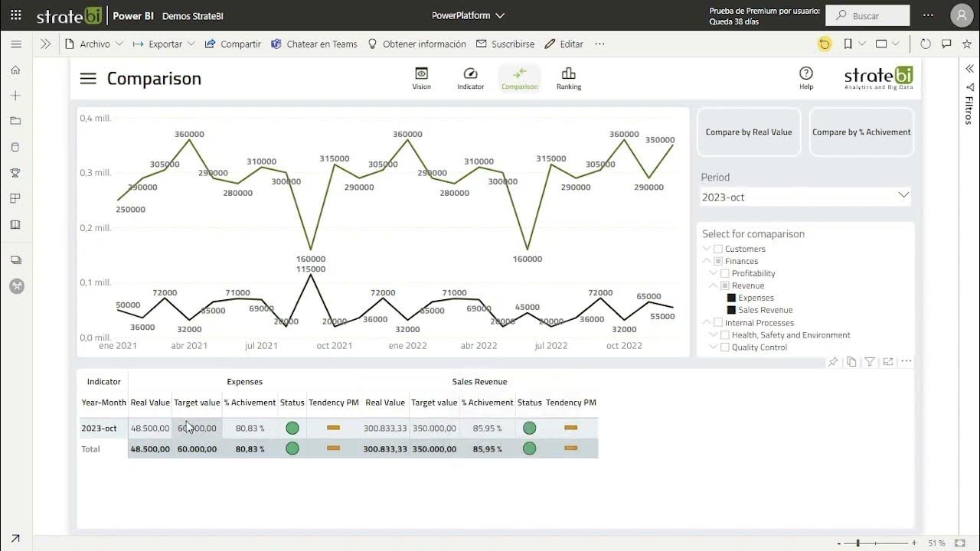This screenshot has width=980, height=551.
Task: Expand the Profitability tree node
Action: pos(713,273)
